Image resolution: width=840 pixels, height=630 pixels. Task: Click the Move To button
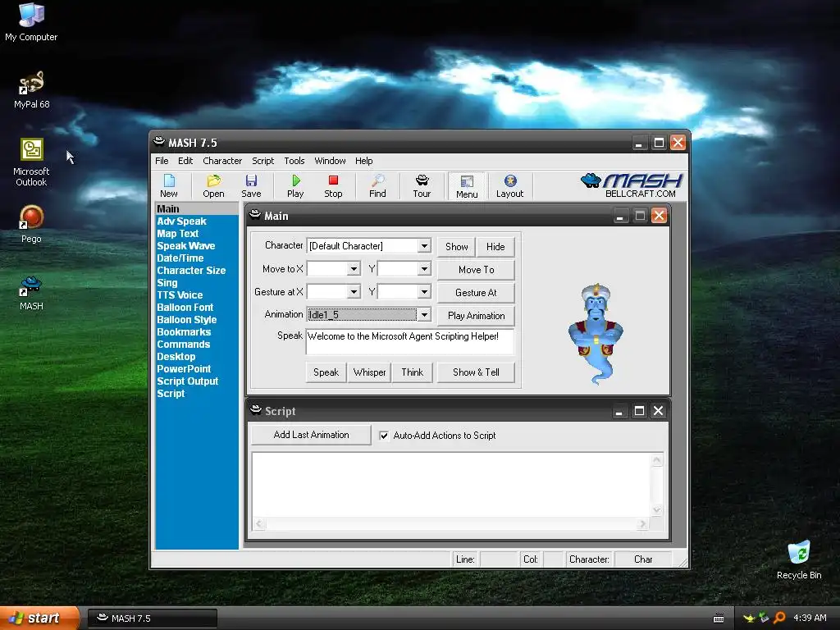point(477,269)
